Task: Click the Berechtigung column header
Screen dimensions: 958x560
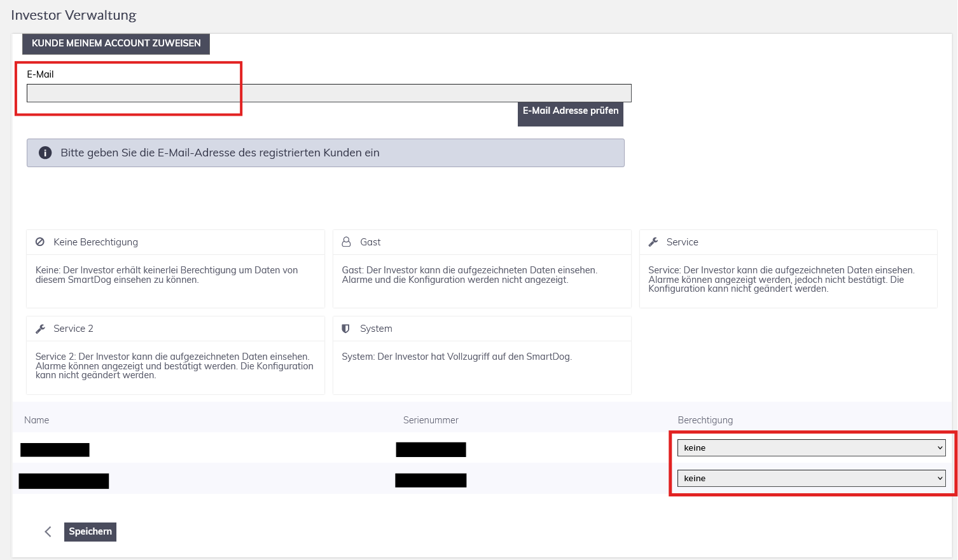Action: tap(705, 420)
